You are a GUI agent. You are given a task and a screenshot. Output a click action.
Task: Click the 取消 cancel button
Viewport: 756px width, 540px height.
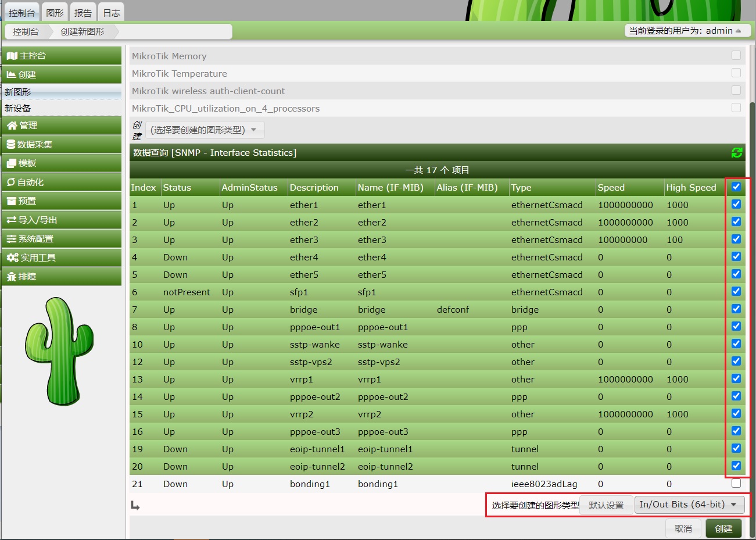683,528
